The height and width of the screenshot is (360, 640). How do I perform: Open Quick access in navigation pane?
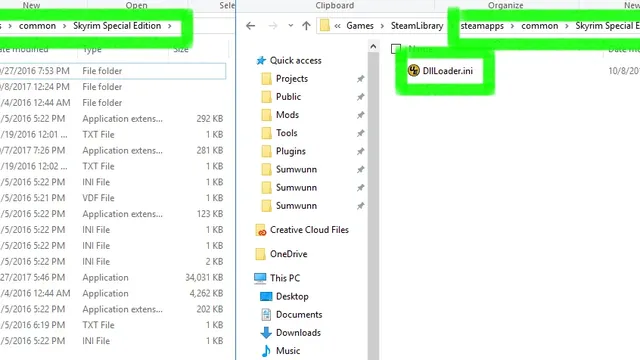point(295,60)
